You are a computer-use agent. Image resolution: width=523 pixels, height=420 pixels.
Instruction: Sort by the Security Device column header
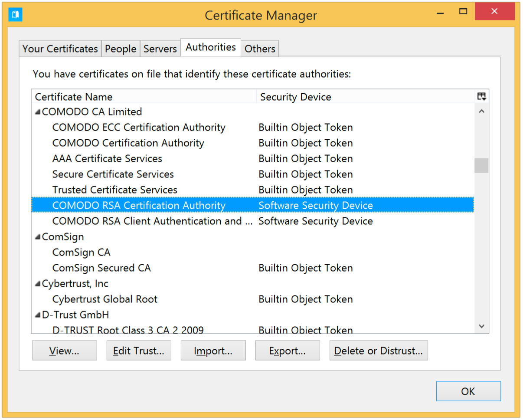coord(295,97)
